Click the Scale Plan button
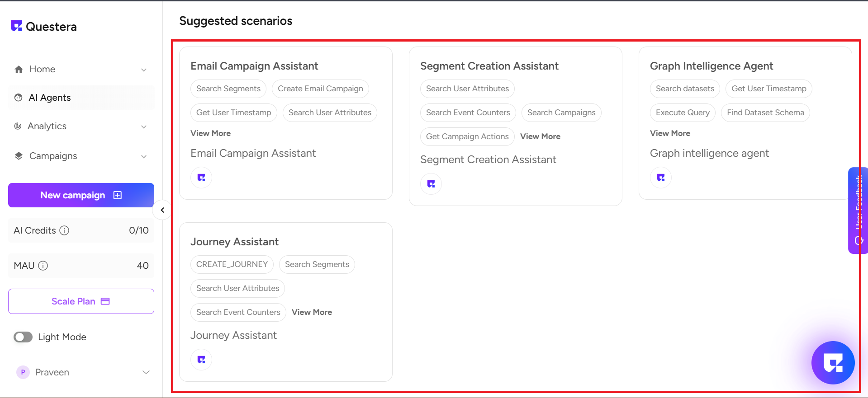Image resolution: width=868 pixels, height=398 pixels. (81, 301)
